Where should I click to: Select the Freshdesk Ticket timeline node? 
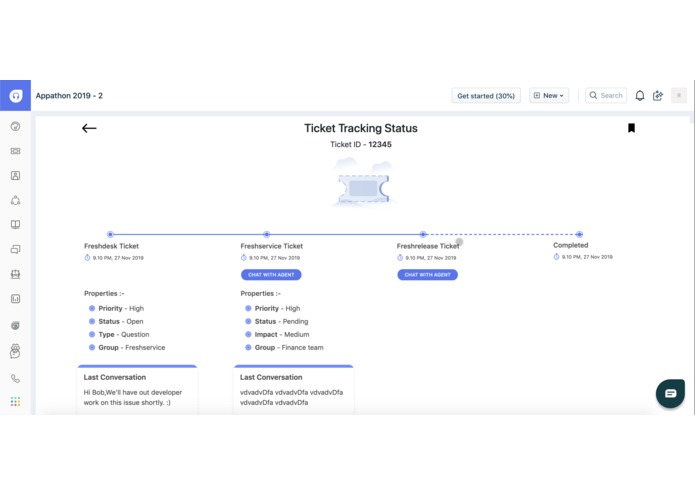pos(110,234)
